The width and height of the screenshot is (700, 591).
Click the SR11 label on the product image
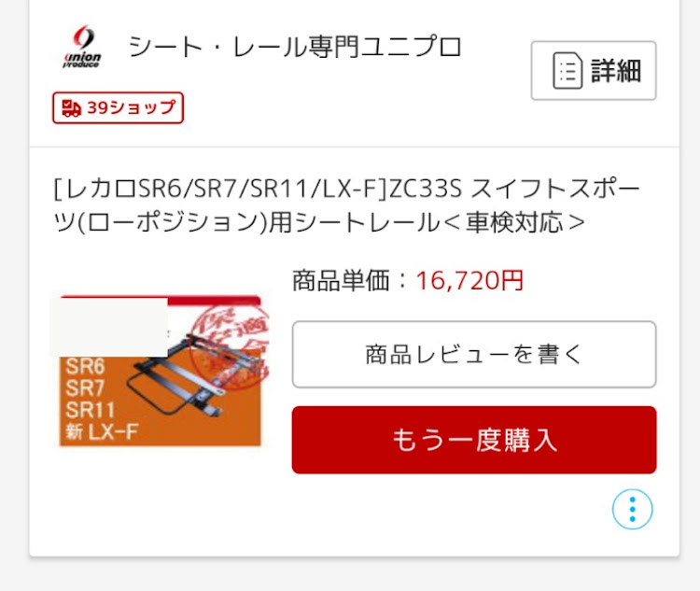click(x=90, y=410)
